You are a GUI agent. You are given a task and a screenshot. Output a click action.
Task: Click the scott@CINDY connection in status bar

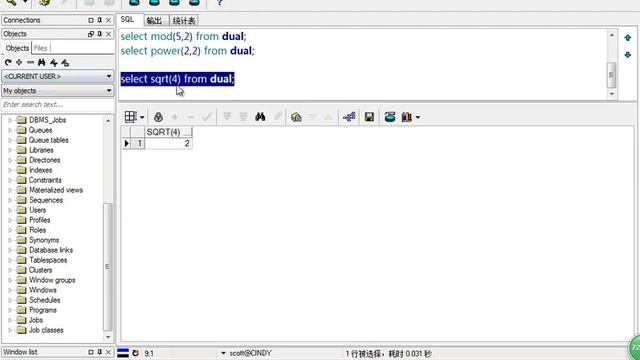point(250,353)
